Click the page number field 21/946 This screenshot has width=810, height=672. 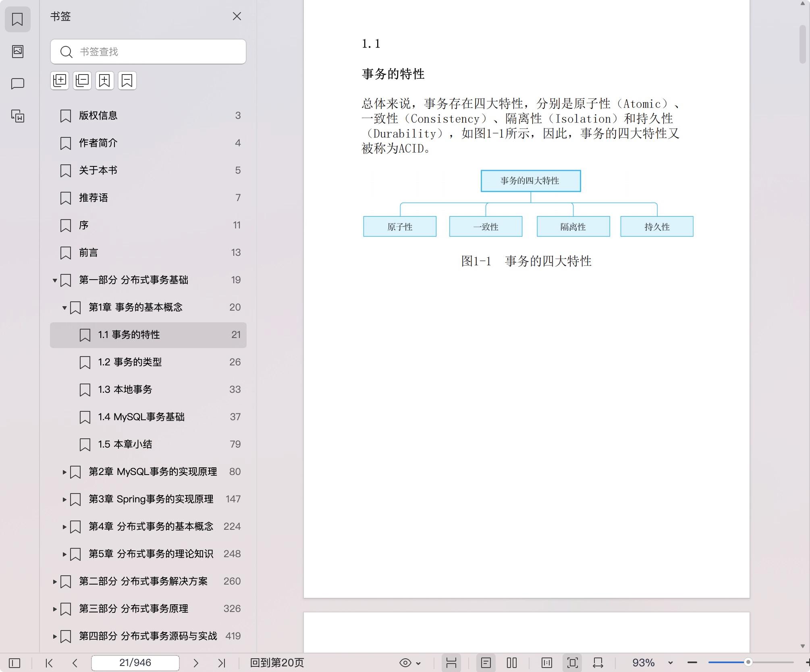pos(135,663)
